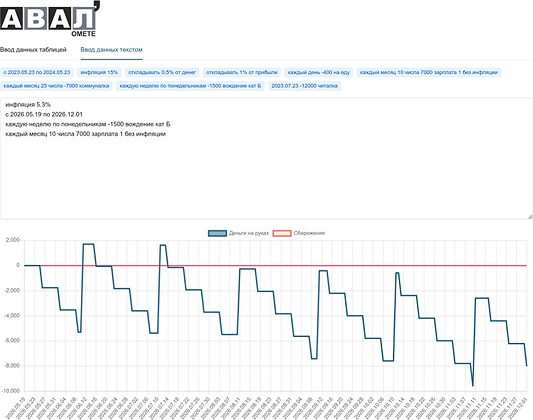
Task: Click the 2,000 y-axis label
Action: tap(13, 240)
